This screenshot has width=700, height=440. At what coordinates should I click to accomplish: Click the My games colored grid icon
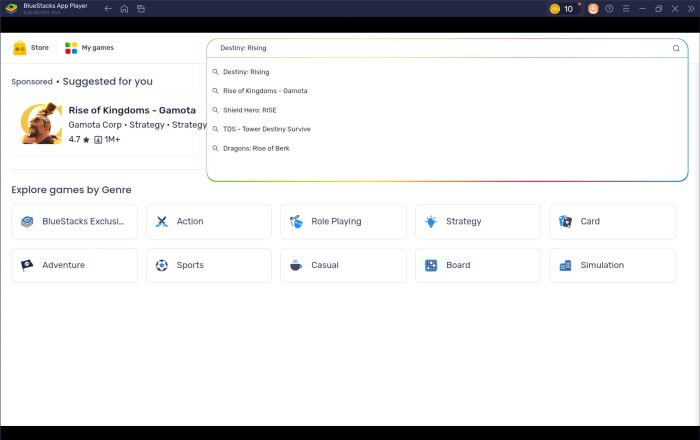click(x=71, y=48)
